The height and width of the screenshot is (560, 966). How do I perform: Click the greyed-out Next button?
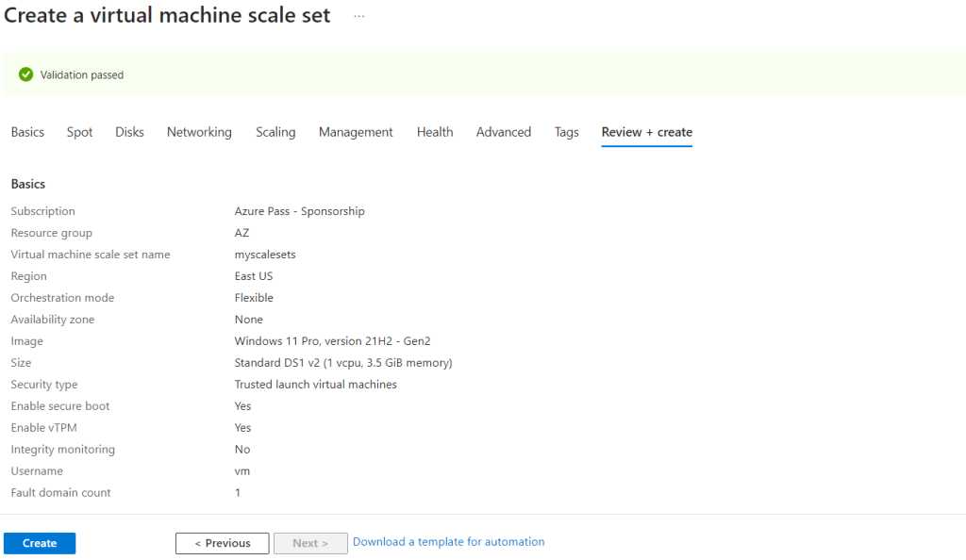click(x=310, y=543)
